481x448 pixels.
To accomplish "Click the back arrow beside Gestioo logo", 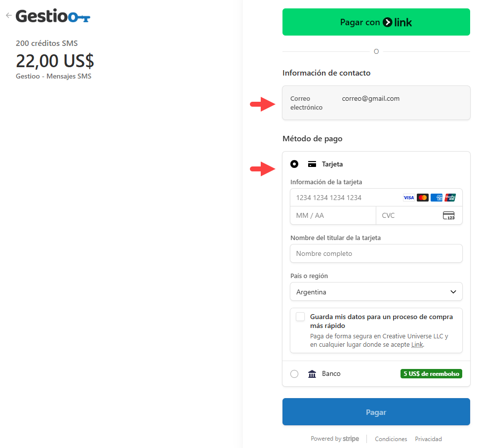I will [x=8, y=16].
